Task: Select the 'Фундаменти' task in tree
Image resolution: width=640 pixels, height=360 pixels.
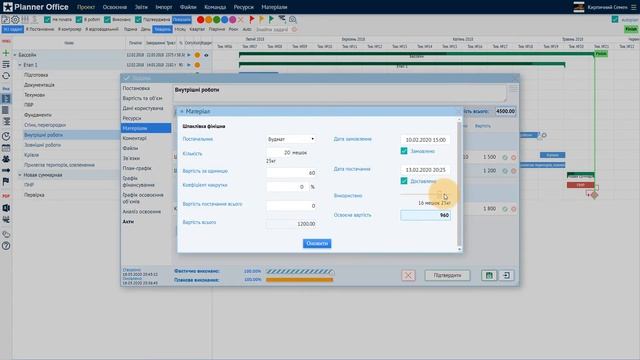Action: pos(38,115)
